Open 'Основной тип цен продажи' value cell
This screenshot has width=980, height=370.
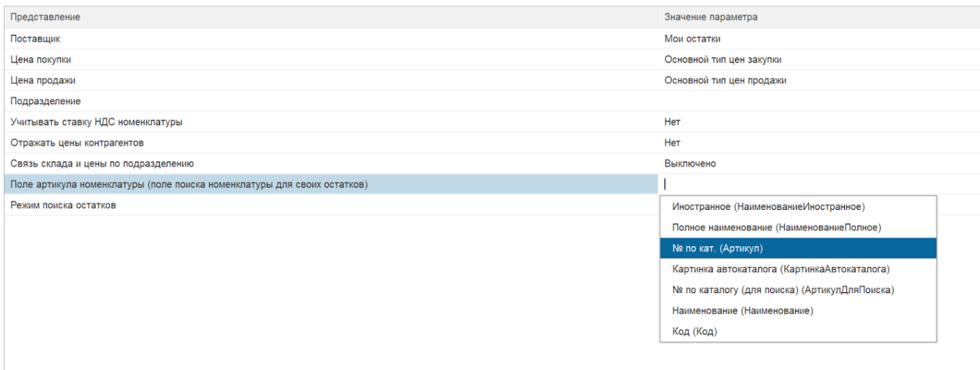click(725, 80)
